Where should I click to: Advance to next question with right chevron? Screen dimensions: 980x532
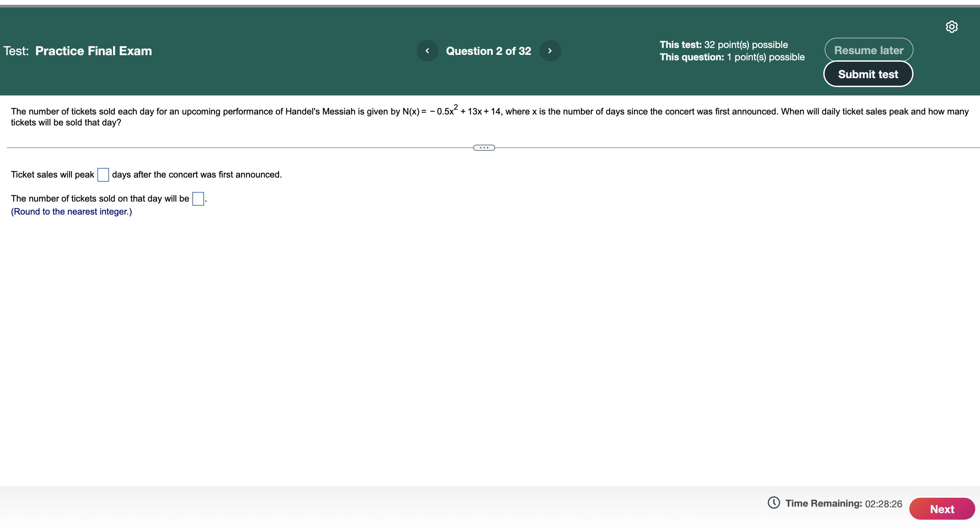[550, 51]
